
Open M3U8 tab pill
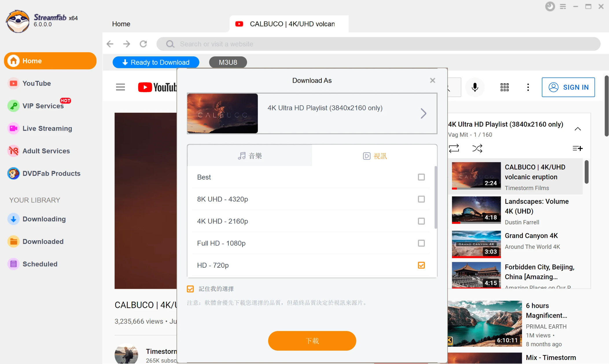(228, 62)
